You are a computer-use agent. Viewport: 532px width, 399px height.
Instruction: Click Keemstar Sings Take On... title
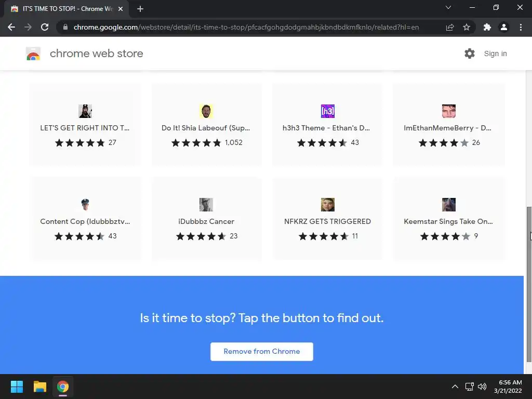pyautogui.click(x=448, y=221)
